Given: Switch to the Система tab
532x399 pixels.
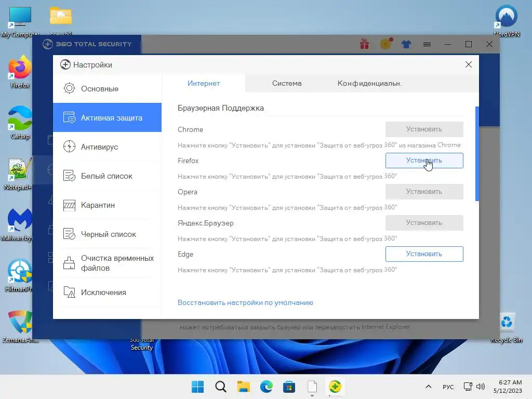Looking at the screenshot, I should click(287, 83).
